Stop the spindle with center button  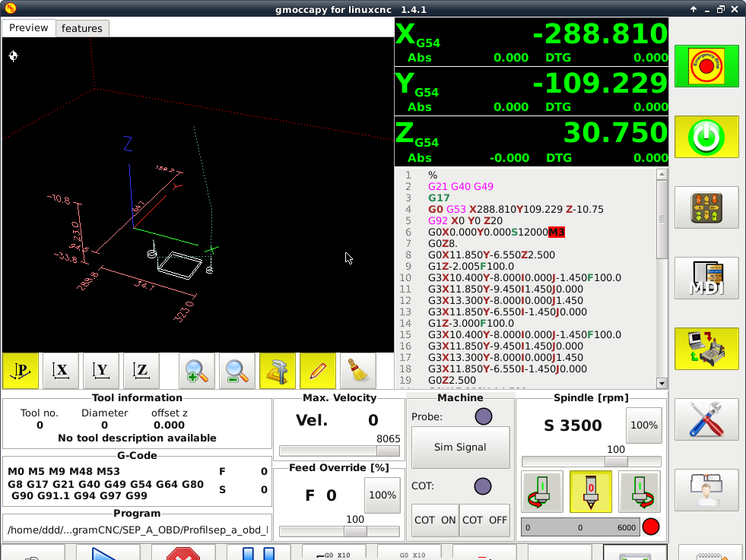tap(591, 492)
